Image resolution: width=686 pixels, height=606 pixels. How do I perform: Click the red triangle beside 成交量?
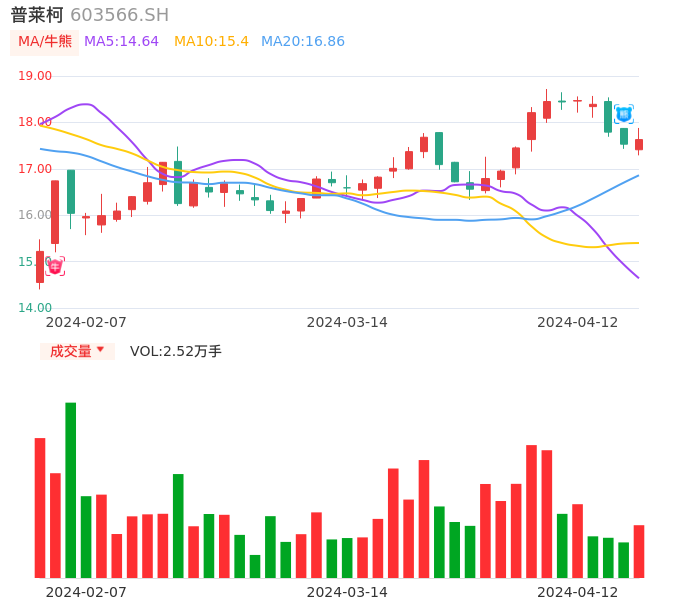pos(100,350)
